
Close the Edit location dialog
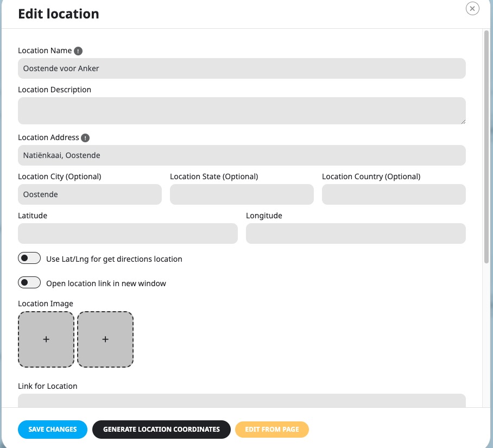point(472,9)
